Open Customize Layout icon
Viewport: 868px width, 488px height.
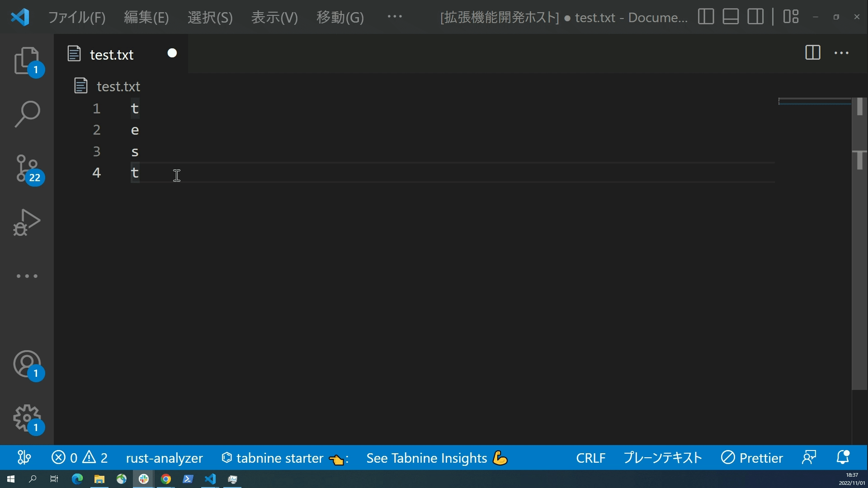791,17
